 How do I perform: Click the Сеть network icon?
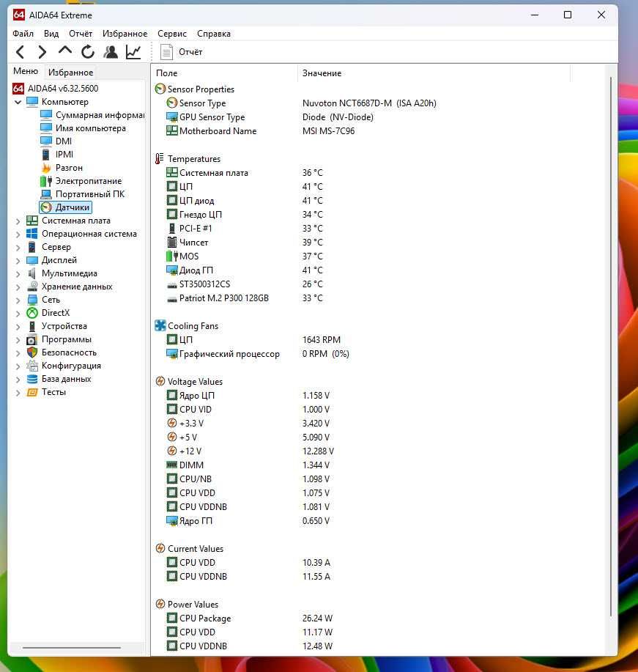(32, 300)
